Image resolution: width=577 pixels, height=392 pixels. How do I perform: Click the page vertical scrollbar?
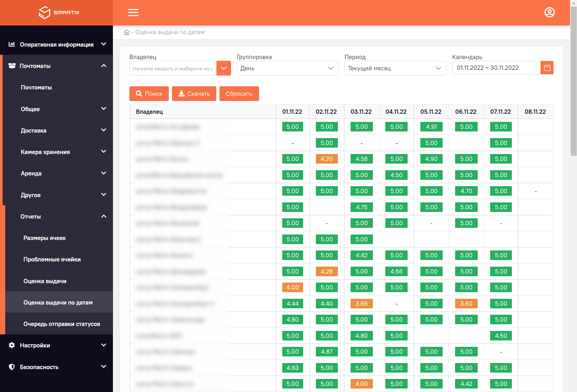[x=574, y=81]
